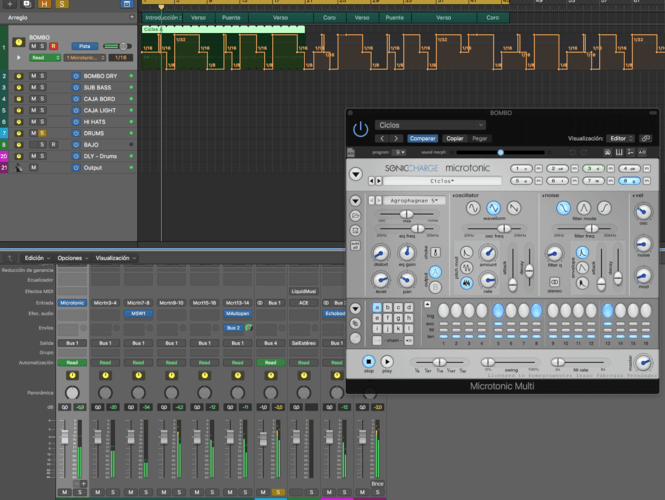
Task: Select drum channel 3 button
Action: (593, 168)
